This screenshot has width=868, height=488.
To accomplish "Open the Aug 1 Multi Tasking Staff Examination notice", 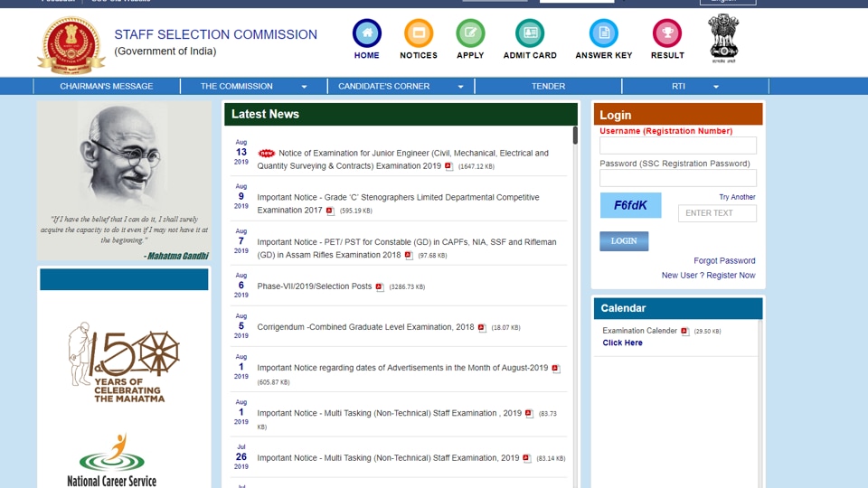I will [389, 413].
